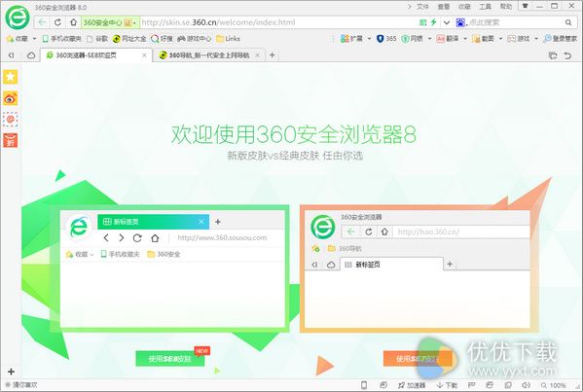Open the 网址大全 bookmark

pos(129,39)
